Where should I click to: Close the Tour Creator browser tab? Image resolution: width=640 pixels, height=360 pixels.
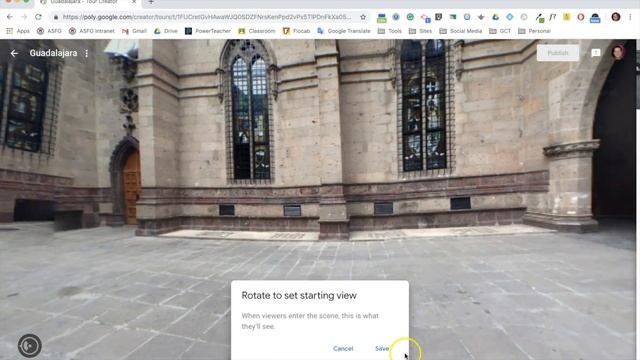(x=134, y=2)
